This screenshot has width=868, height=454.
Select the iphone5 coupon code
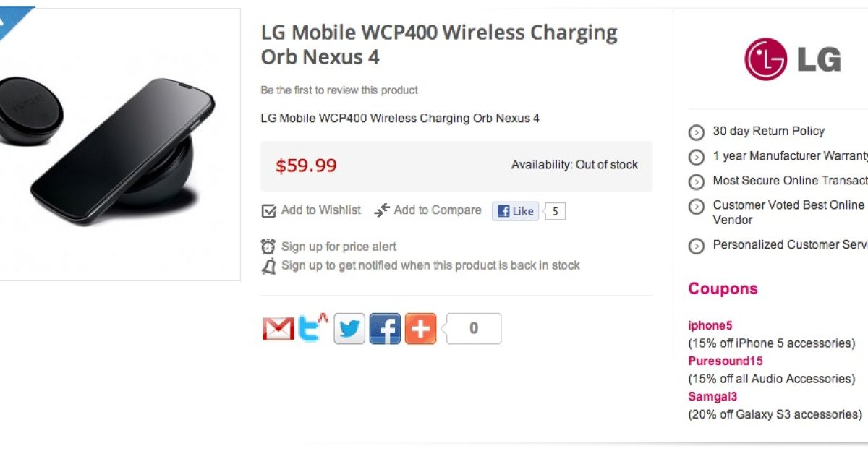point(710,325)
